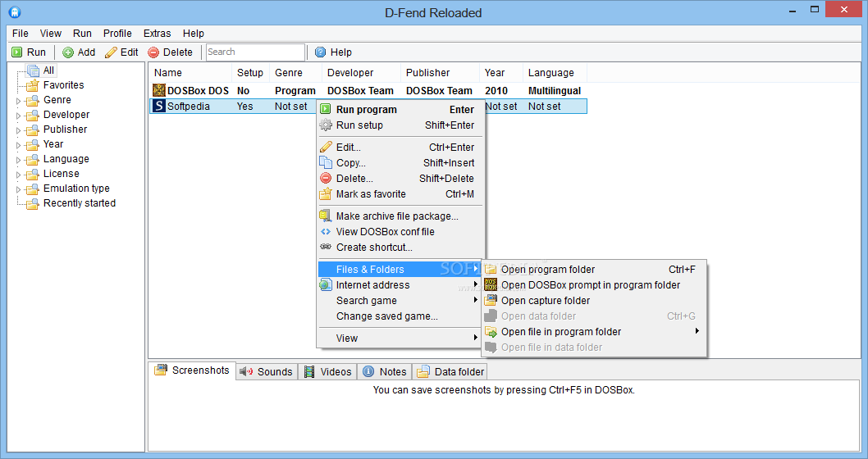This screenshot has height=459, width=868.
Task: Click the Open file in program folder icon
Action: pos(491,332)
